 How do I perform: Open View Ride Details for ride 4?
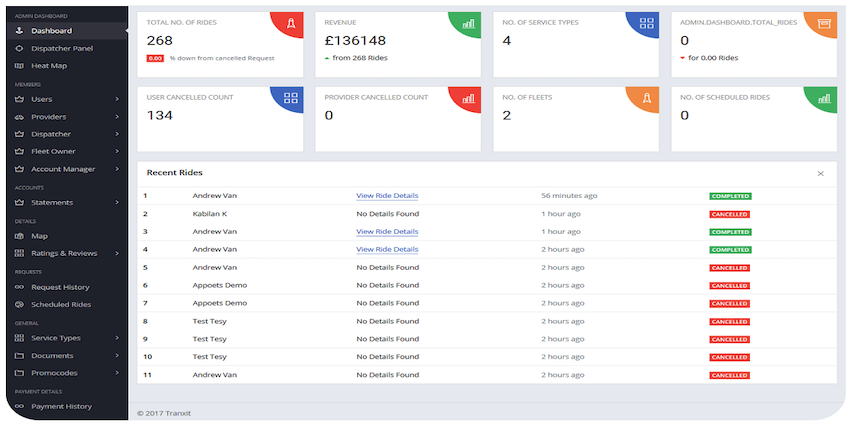coord(387,249)
